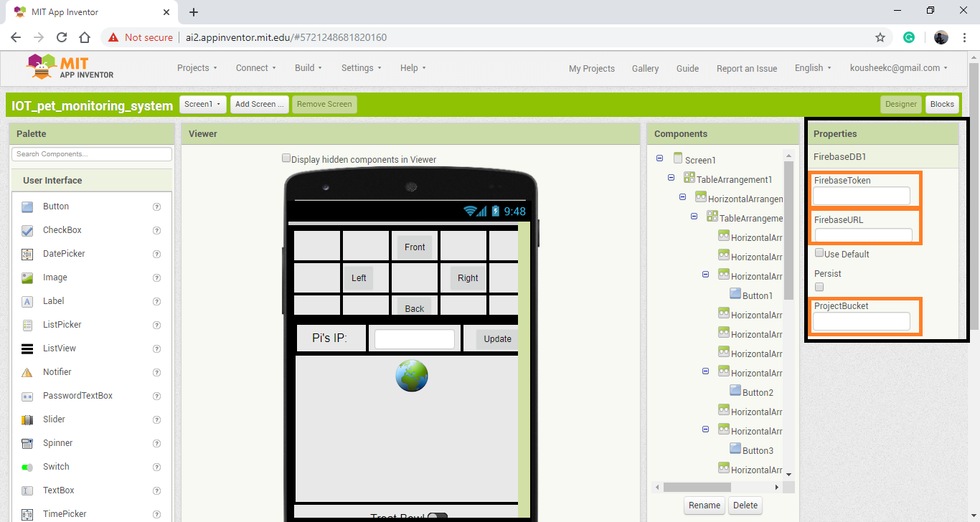The width and height of the screenshot is (980, 522).
Task: Rename the selected component
Action: [704, 505]
